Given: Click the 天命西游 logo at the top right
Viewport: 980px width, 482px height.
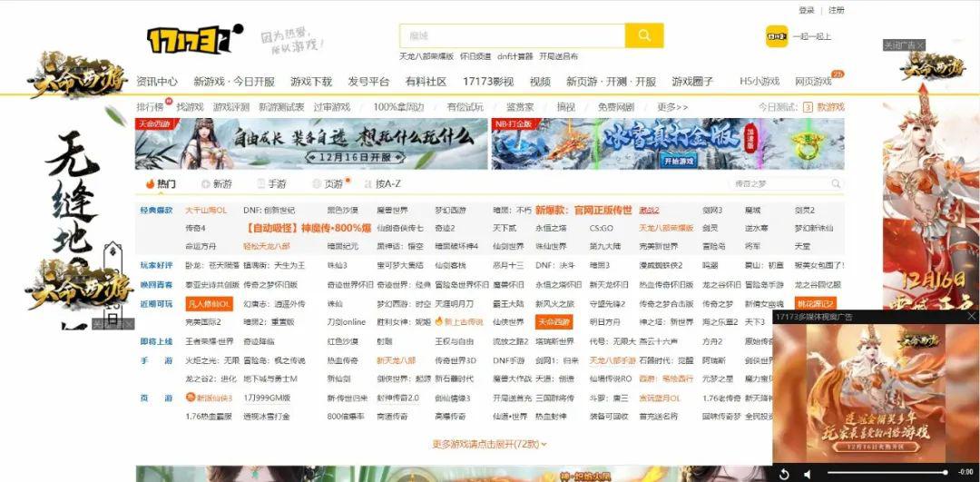Looking at the screenshot, I should pos(932,67).
